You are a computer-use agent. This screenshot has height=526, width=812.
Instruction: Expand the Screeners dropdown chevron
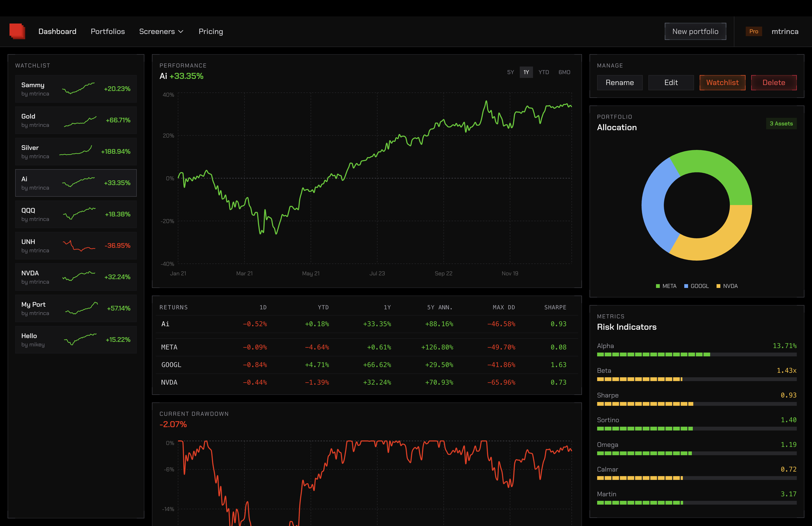[181, 32]
